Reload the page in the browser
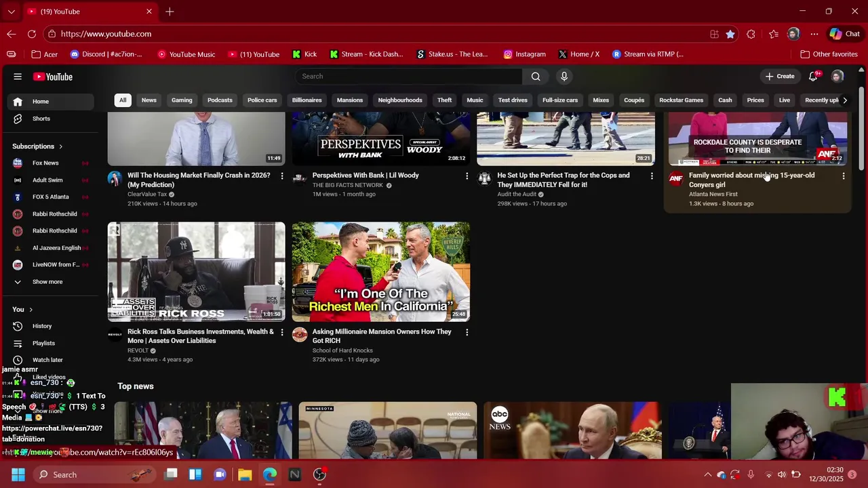The image size is (868, 488). 32,34
